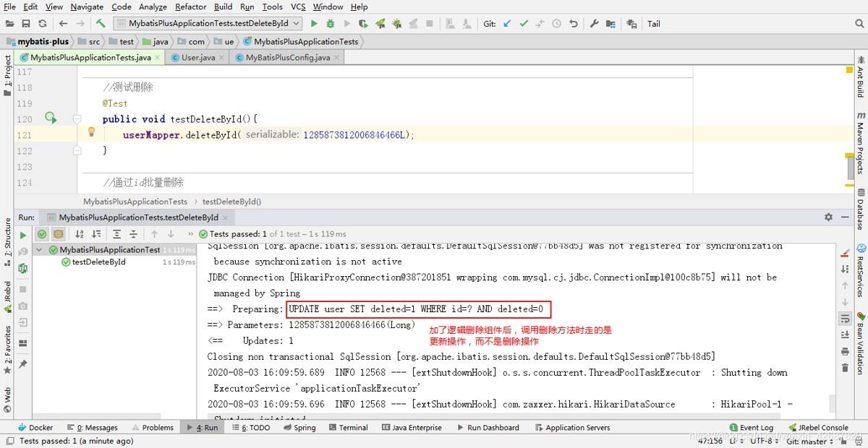This screenshot has width=868, height=448.
Task: Click the search magnifier icon at top right
Action: [860, 24]
